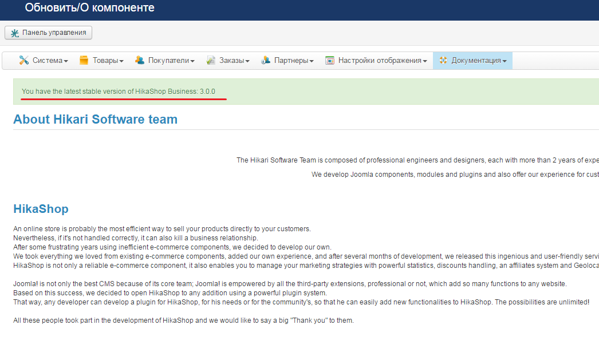Click the Товары folder icon
This screenshot has width=599, height=364.
click(84, 60)
